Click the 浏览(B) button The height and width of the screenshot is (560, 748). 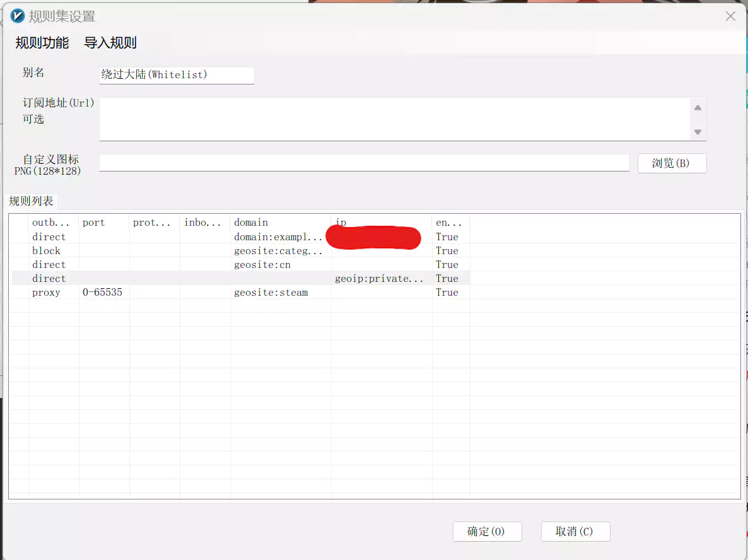(x=672, y=163)
